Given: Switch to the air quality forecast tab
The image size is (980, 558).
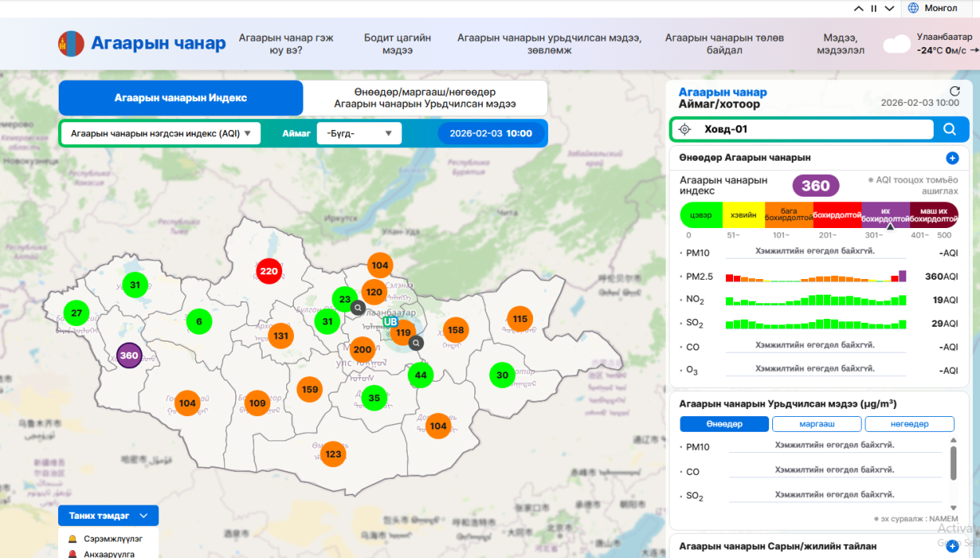Looking at the screenshot, I should (x=425, y=98).
